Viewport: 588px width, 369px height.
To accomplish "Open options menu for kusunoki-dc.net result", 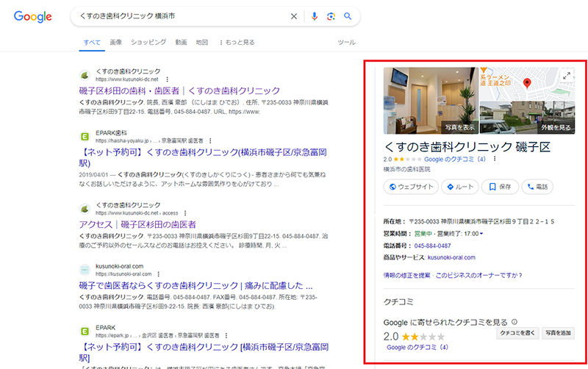I will click(x=168, y=79).
